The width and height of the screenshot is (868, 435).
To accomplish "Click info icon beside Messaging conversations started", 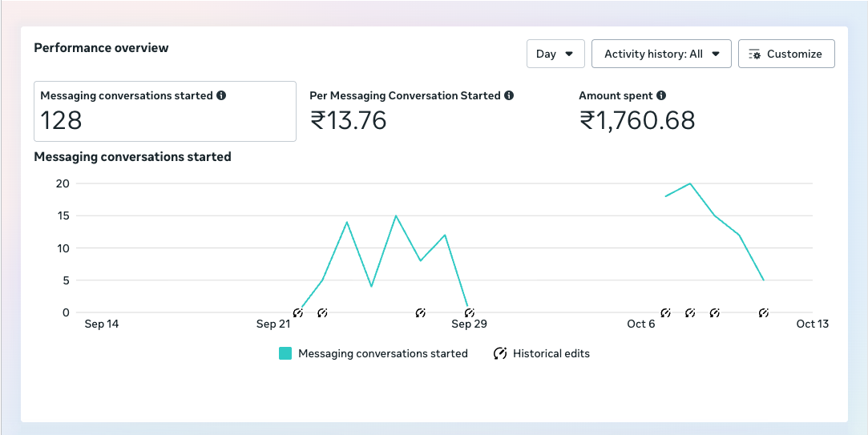I will click(x=221, y=95).
